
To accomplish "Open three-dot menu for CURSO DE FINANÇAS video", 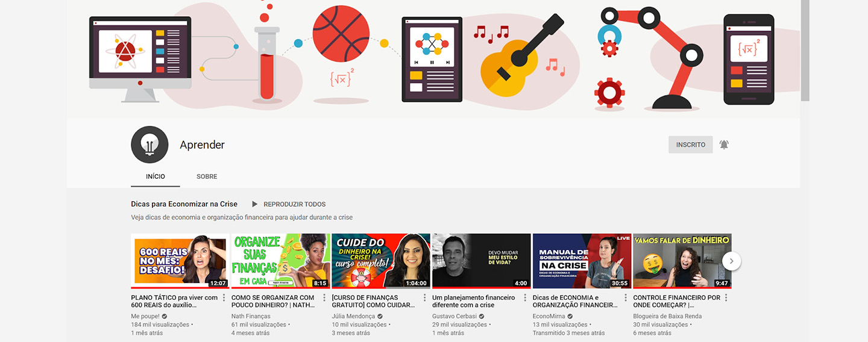I will pos(424,298).
